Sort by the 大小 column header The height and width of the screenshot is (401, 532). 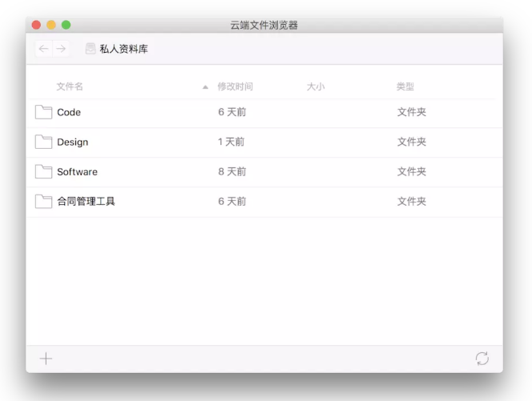316,86
